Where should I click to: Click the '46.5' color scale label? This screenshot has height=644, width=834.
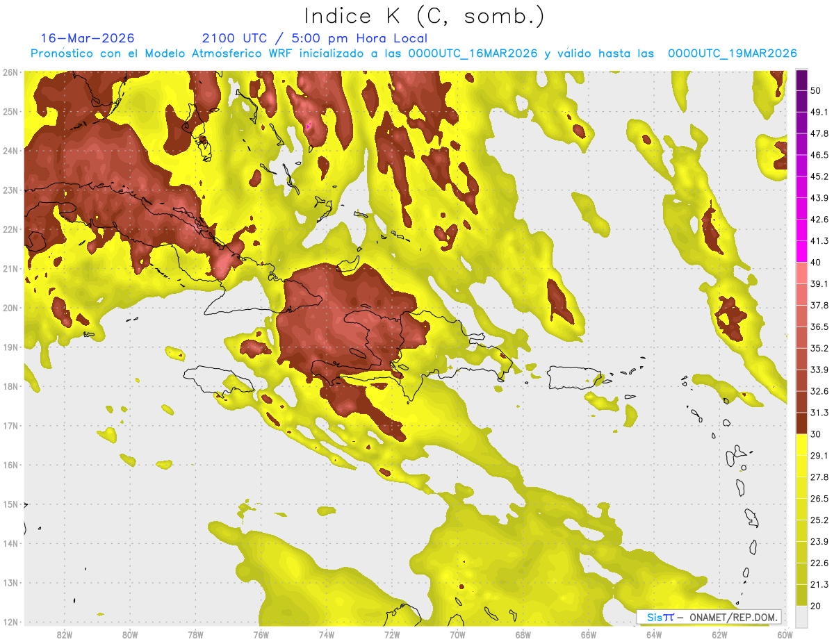coord(819,156)
